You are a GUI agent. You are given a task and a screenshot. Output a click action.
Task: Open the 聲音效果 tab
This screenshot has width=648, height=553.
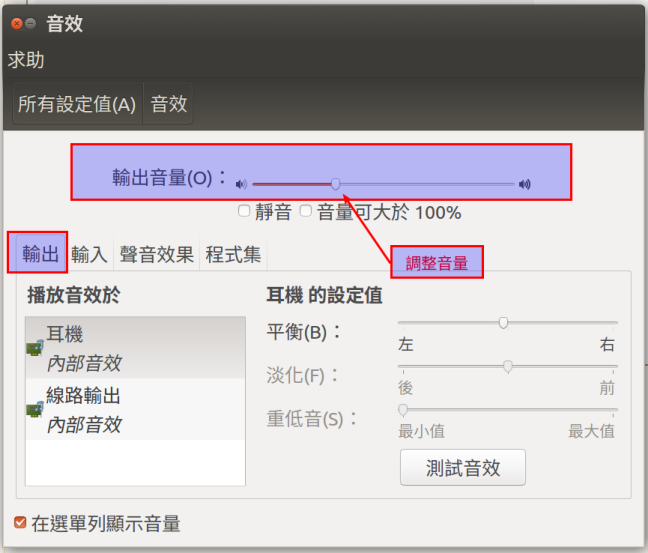point(157,254)
